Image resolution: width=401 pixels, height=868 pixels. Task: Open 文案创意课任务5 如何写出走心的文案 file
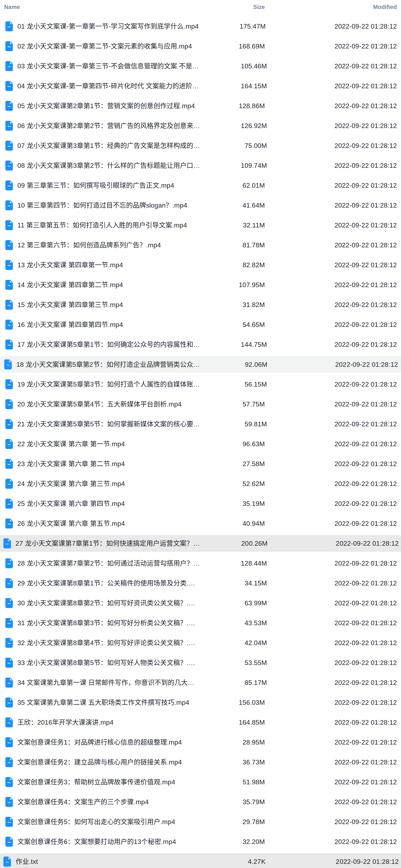coord(96,822)
